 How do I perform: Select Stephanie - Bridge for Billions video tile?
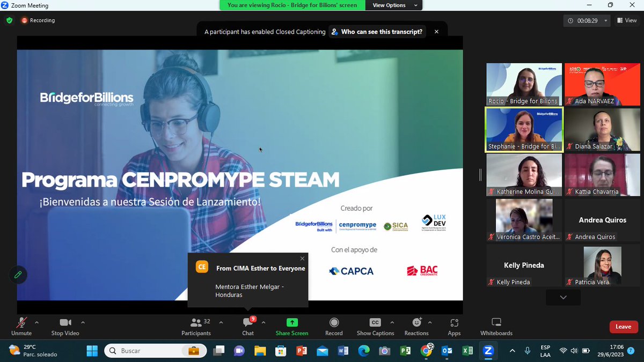tap(523, 130)
